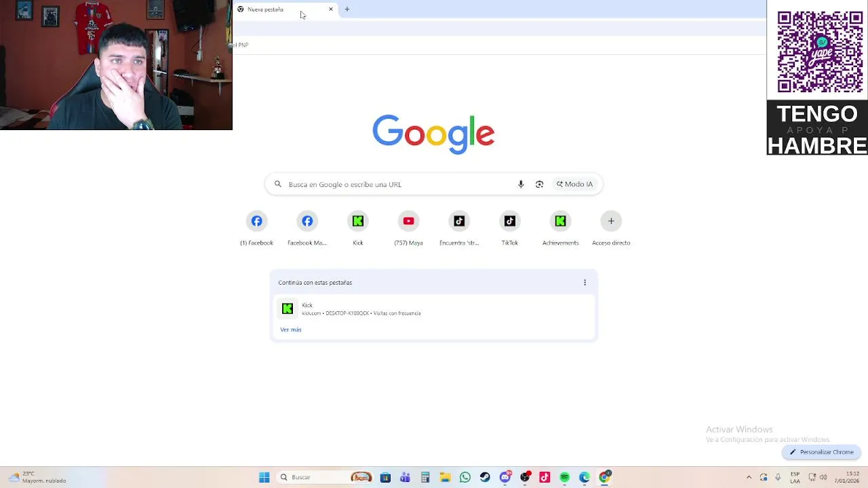Open the weather widget showing 23°C
This screenshot has height=488, width=868.
pos(37,477)
